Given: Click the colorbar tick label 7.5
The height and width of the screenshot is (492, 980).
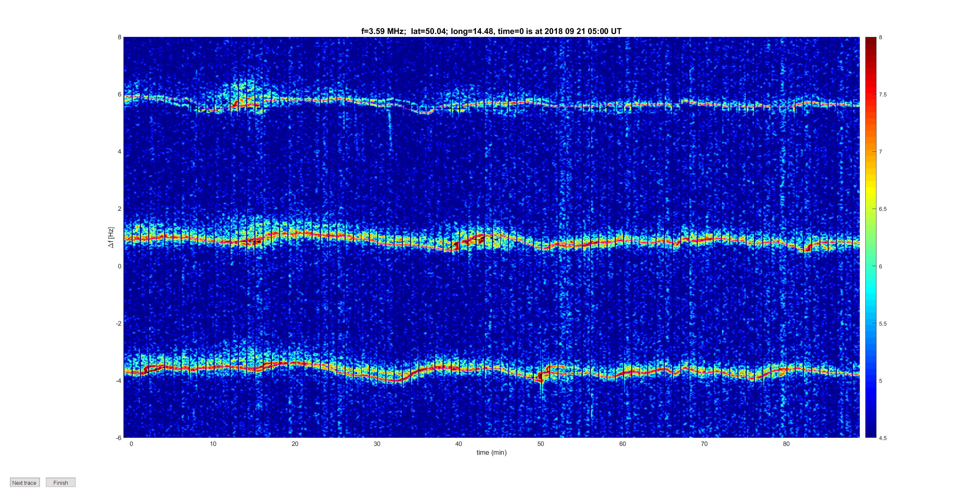Looking at the screenshot, I should [x=883, y=94].
